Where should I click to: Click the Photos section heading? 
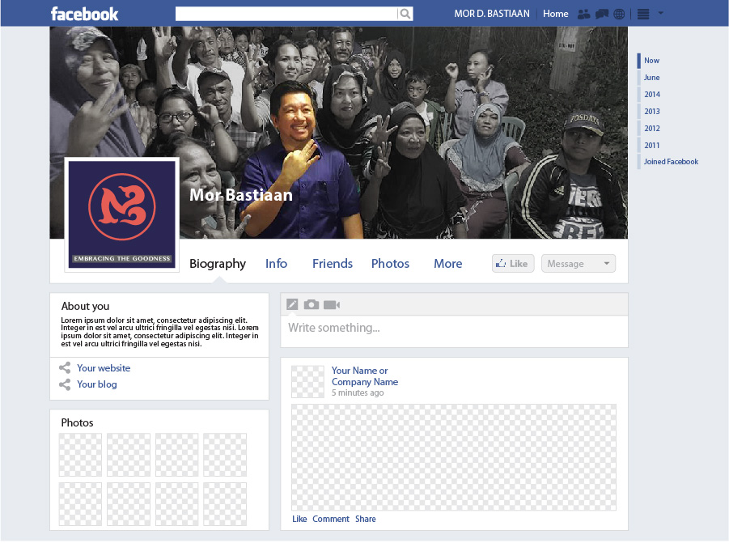pyautogui.click(x=77, y=422)
